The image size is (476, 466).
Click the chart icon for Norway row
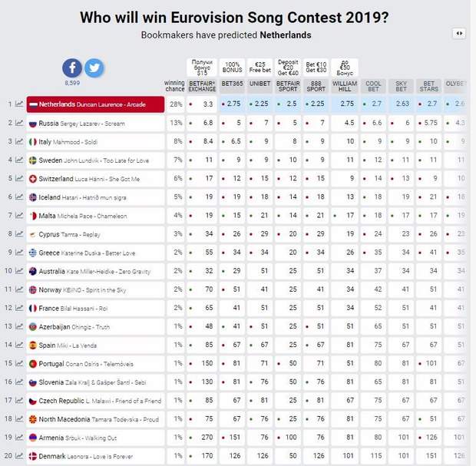click(x=19, y=290)
